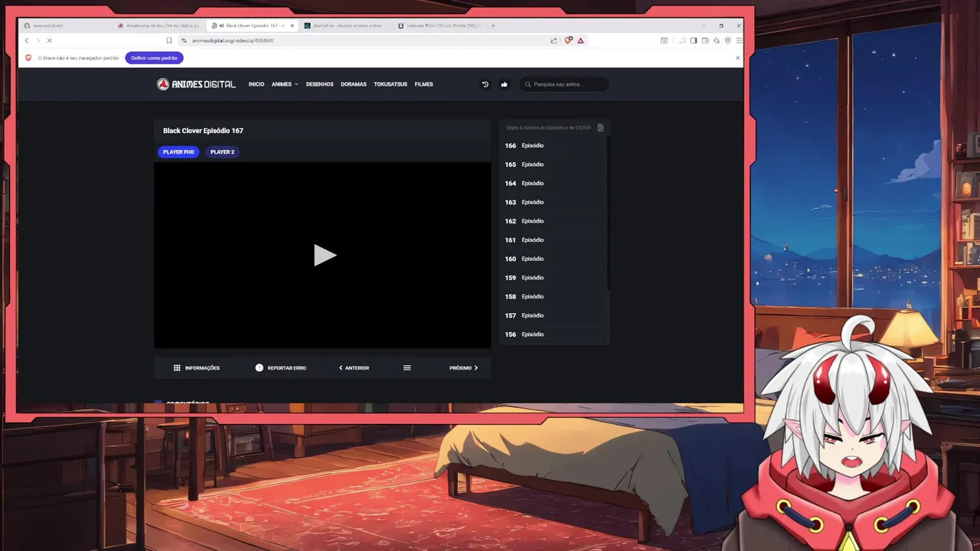Screen dimensions: 980x551
Task: Click the episode number input field
Action: click(x=549, y=128)
